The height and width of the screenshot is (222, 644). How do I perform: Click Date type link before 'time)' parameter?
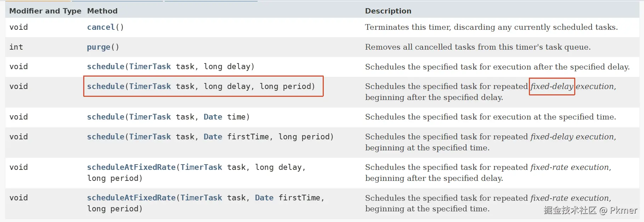click(213, 117)
